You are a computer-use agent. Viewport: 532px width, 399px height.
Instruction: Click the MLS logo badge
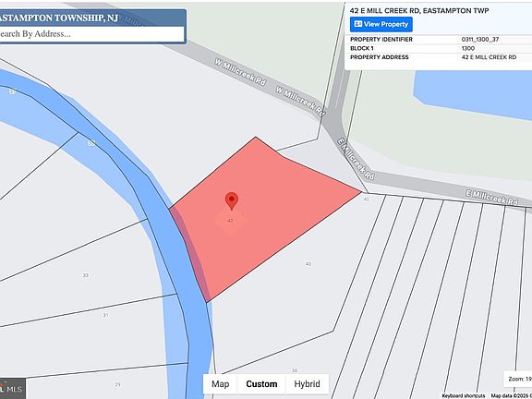click(12, 389)
